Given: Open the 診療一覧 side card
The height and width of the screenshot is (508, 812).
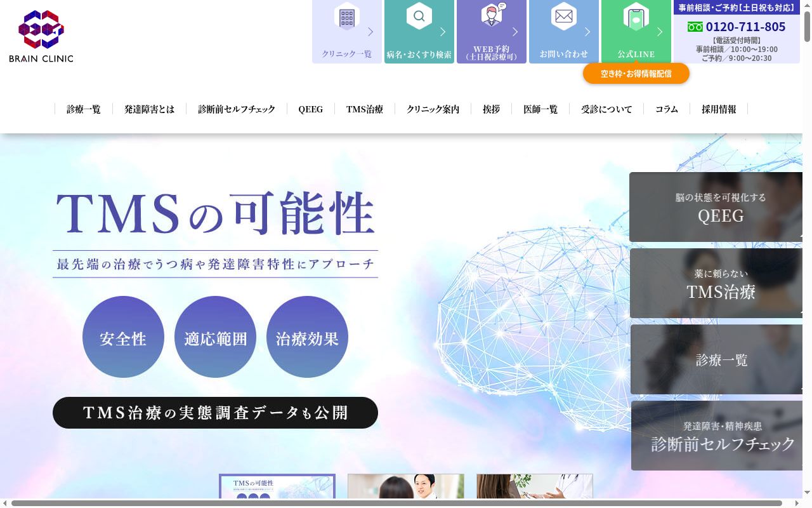Looking at the screenshot, I should [x=716, y=359].
